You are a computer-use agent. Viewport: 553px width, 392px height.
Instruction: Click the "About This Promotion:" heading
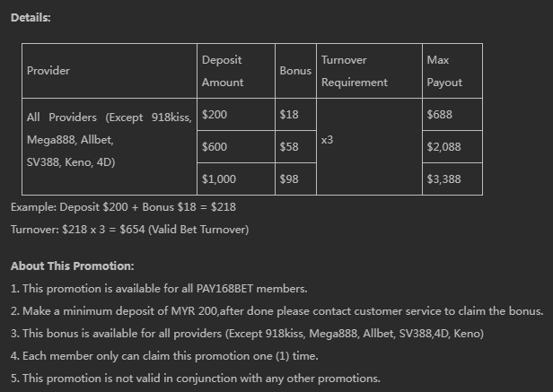pos(73,266)
